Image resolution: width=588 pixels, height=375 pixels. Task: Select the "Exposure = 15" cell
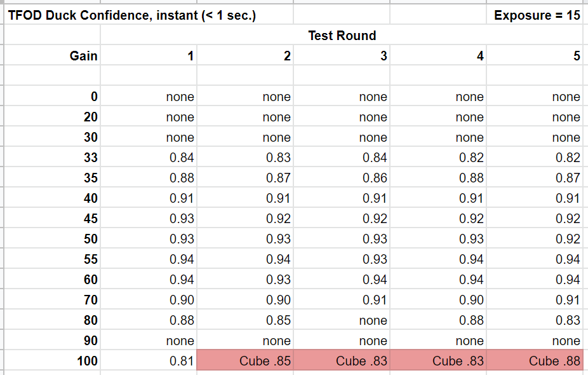(537, 15)
